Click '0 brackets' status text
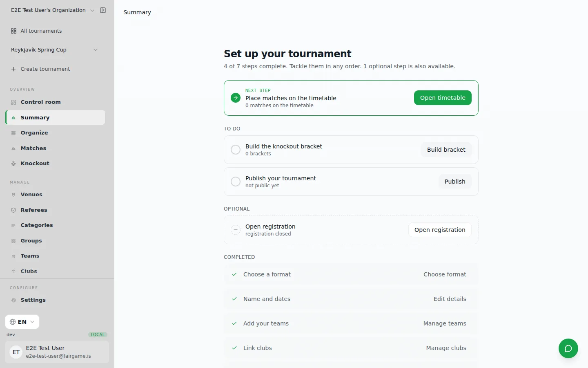 click(258, 154)
